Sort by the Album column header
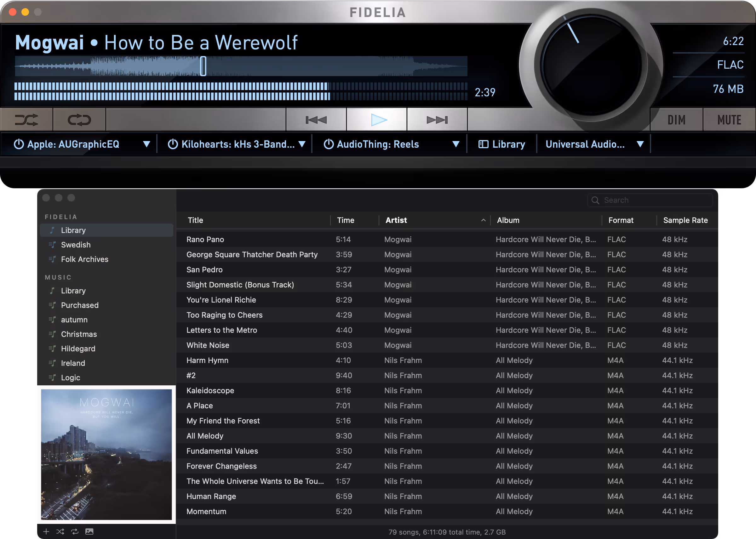This screenshot has height=539, width=756. tap(508, 220)
